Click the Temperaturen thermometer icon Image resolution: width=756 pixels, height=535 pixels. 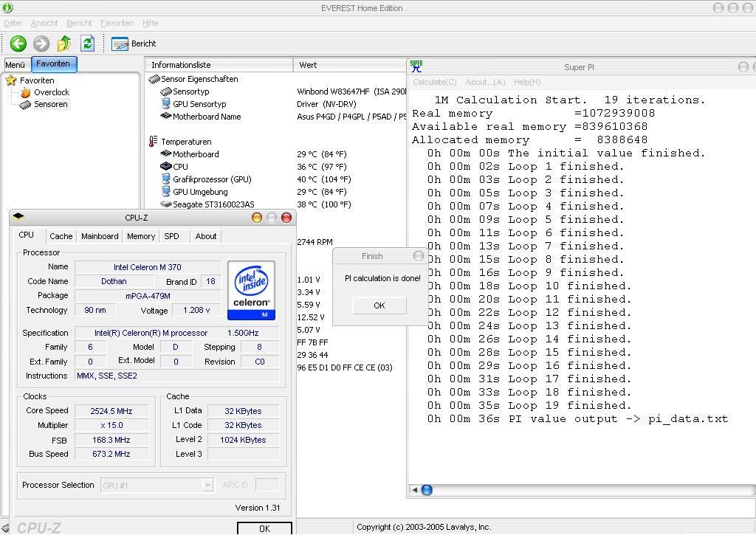[154, 141]
